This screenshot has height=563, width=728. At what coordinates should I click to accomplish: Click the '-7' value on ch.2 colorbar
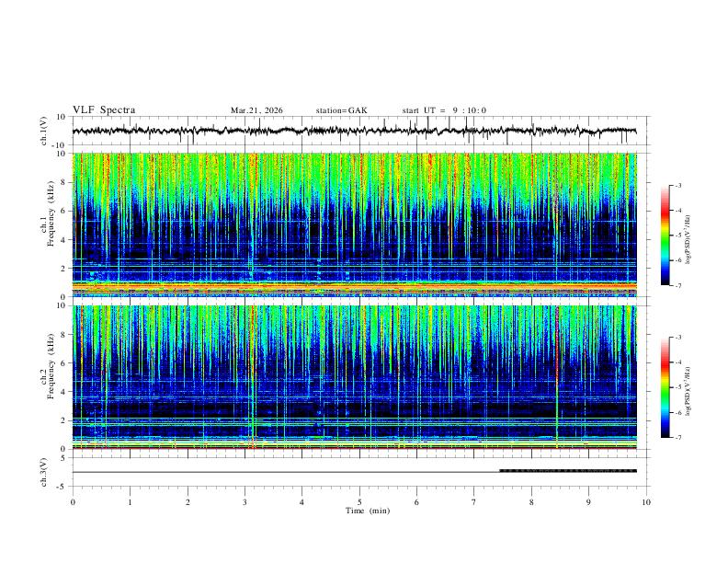677,438
